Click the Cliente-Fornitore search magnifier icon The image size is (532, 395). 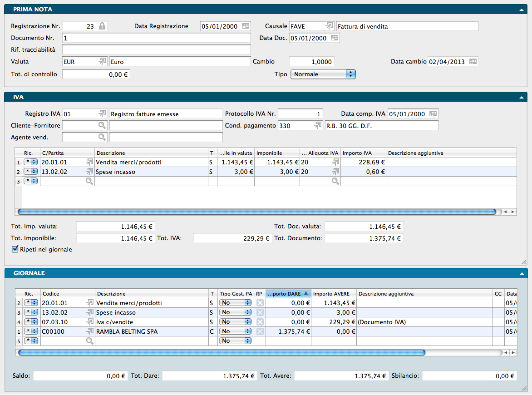click(102, 125)
